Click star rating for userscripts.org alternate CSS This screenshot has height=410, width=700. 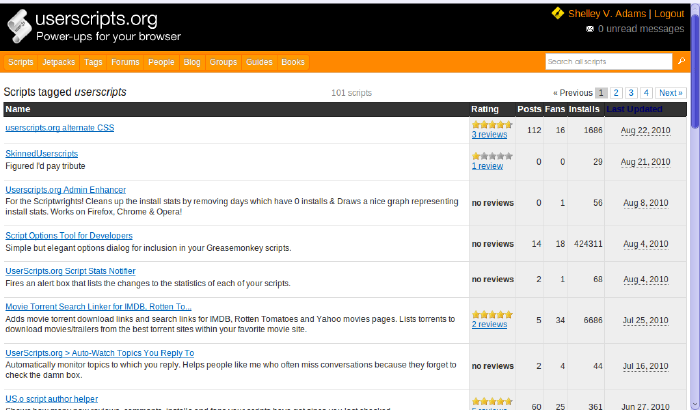[x=492, y=125]
